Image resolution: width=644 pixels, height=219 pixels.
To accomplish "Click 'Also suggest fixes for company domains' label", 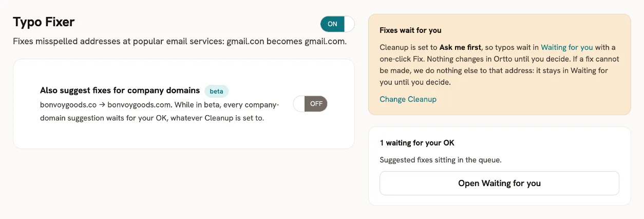I will tap(120, 90).
